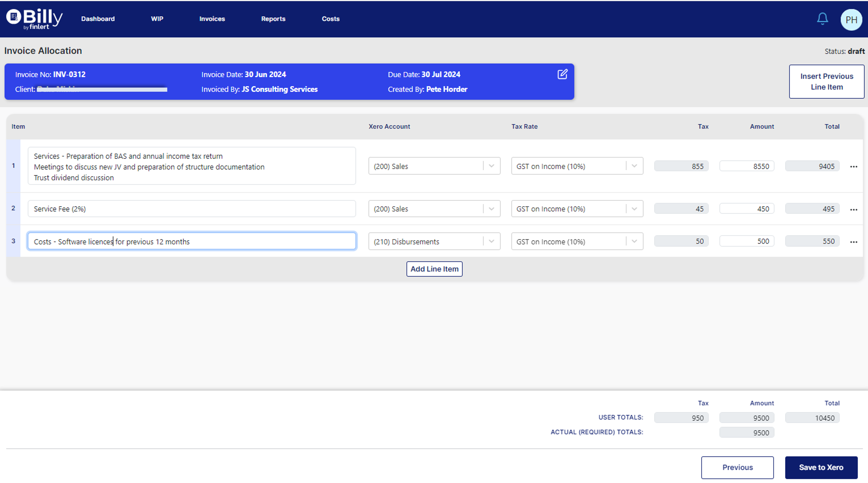Switch to the Invoices section
This screenshot has height=483, width=868.
click(x=212, y=19)
